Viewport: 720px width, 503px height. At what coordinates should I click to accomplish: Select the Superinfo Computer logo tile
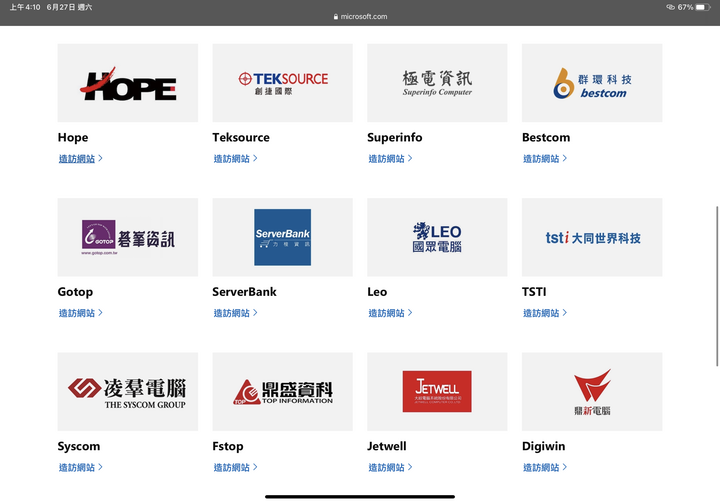[x=437, y=83]
